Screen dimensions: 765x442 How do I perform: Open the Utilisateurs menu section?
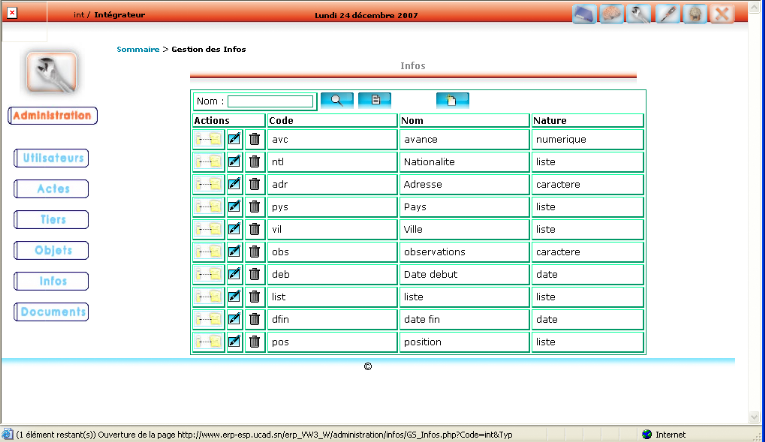pyautogui.click(x=51, y=158)
